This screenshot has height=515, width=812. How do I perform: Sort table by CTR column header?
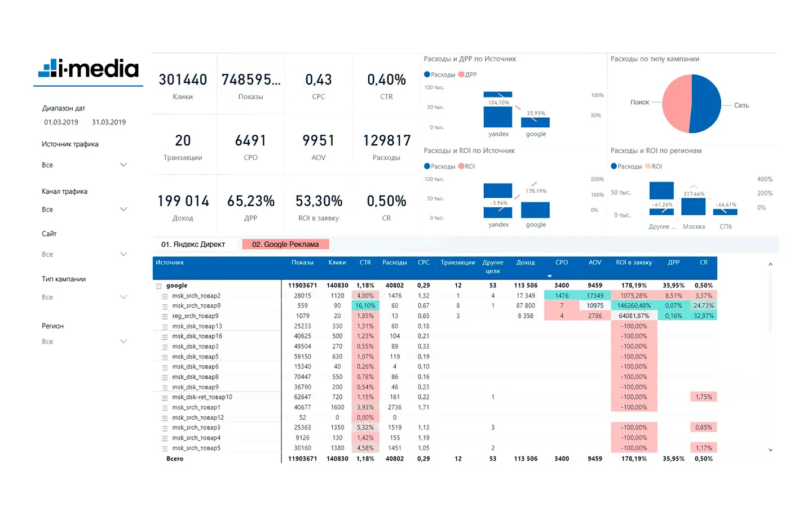click(x=365, y=263)
